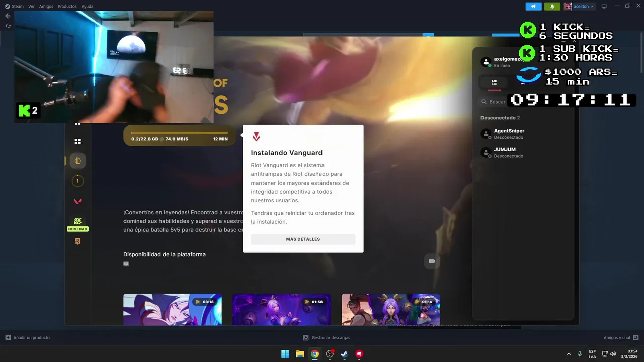Open the Ayuda menu
644x362 pixels.
pos(87,7)
